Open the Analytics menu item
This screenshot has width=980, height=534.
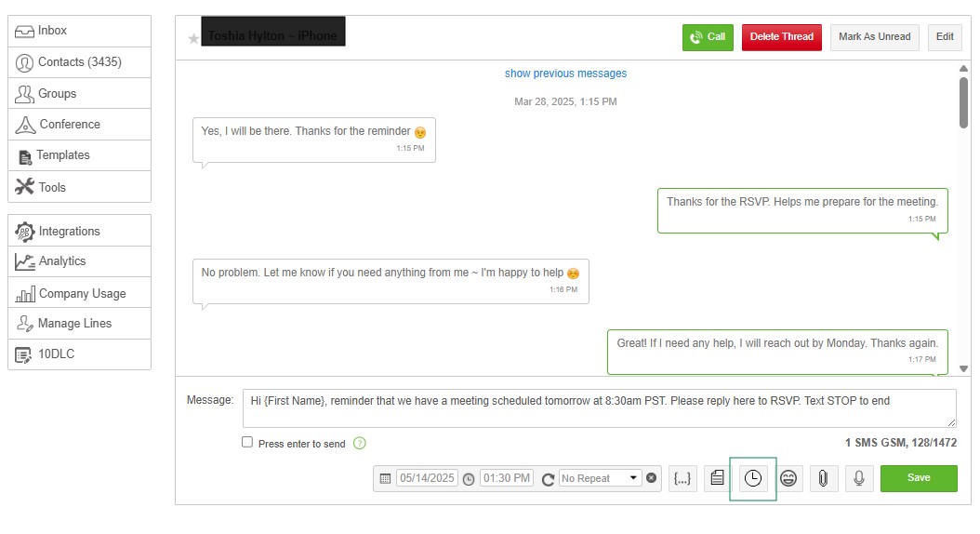click(x=79, y=261)
